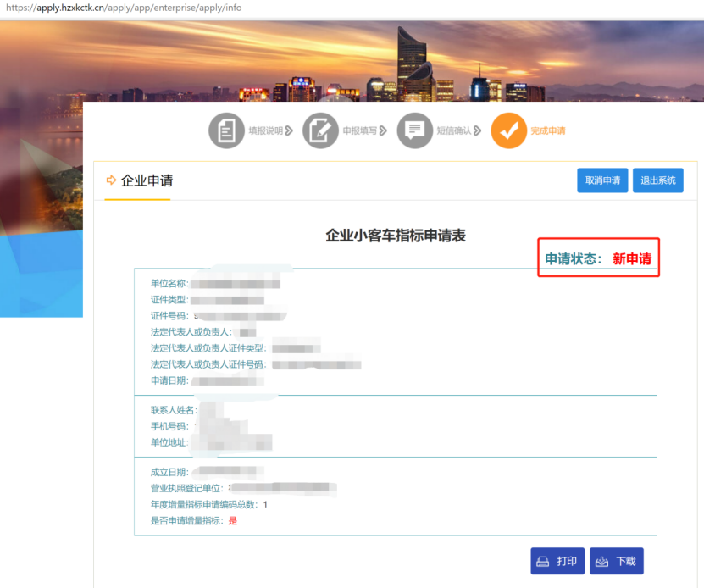Click the 申报填写 pencil step icon
Viewport: 704px width, 588px height.
coord(320,130)
